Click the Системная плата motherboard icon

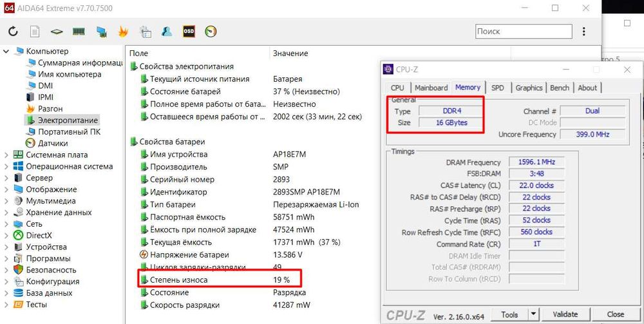19,155
